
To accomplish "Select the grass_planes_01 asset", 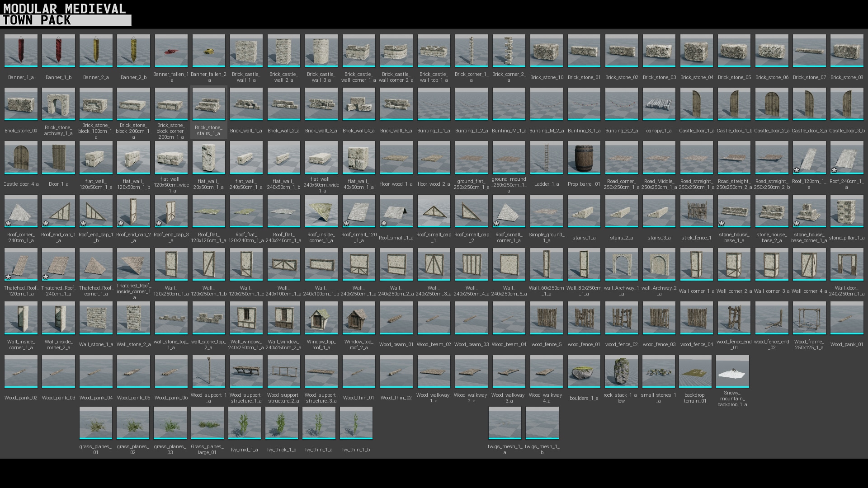I will coord(96,423).
